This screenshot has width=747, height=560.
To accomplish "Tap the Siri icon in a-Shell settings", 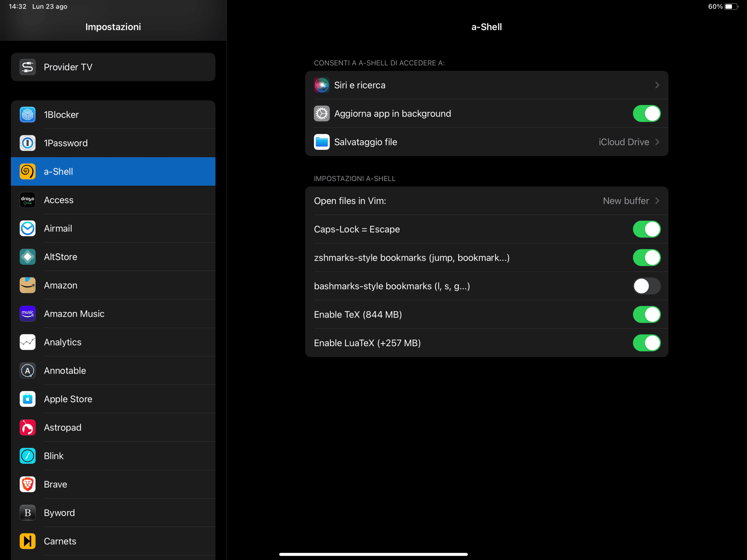I will coord(322,85).
